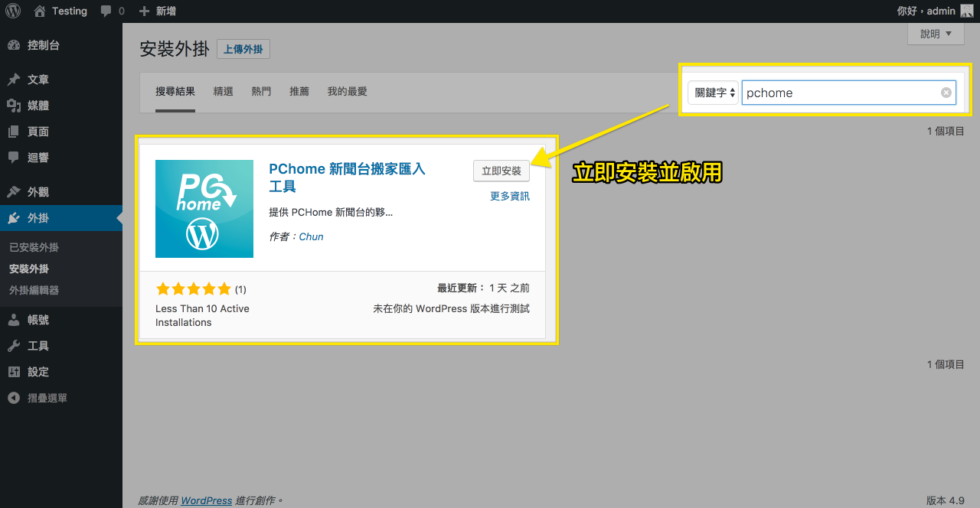Viewport: 980px width, 508px height.
Task: Click the 文章 pushpin icon
Action: tap(14, 80)
